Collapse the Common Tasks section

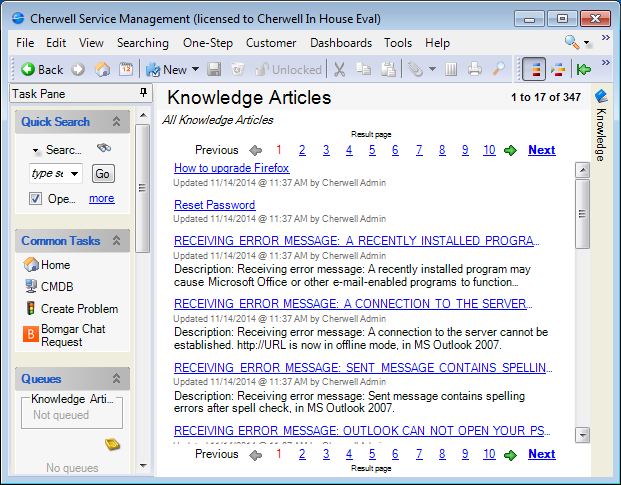click(x=117, y=241)
